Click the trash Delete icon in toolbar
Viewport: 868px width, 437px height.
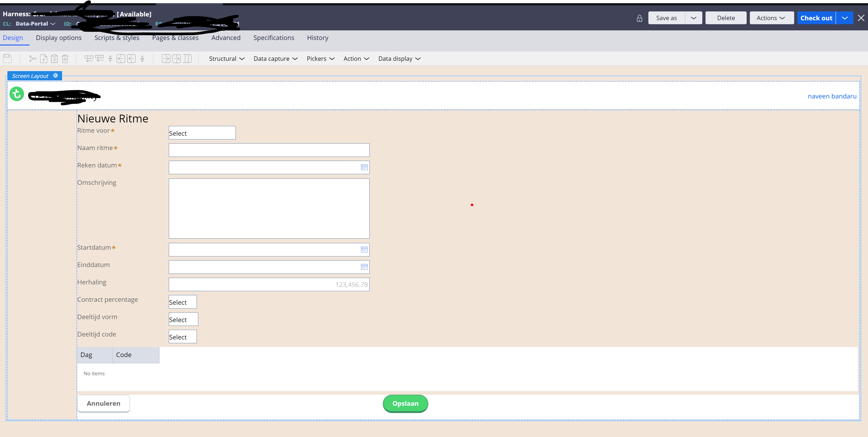(x=65, y=59)
